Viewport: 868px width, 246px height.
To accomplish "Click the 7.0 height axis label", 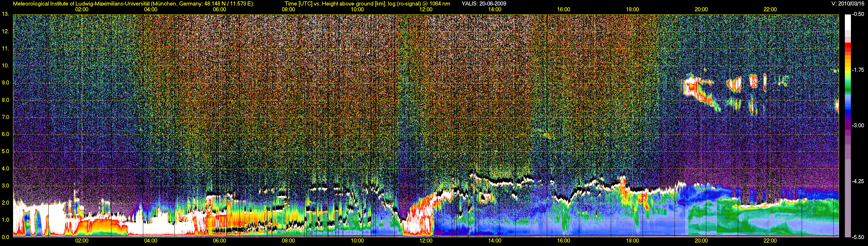I will pyautogui.click(x=5, y=117).
